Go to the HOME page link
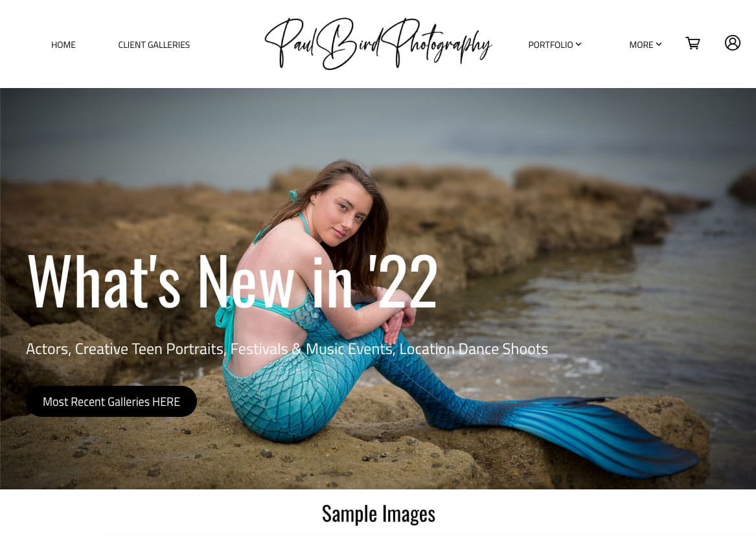This screenshot has height=536, width=756. pyautogui.click(x=63, y=45)
